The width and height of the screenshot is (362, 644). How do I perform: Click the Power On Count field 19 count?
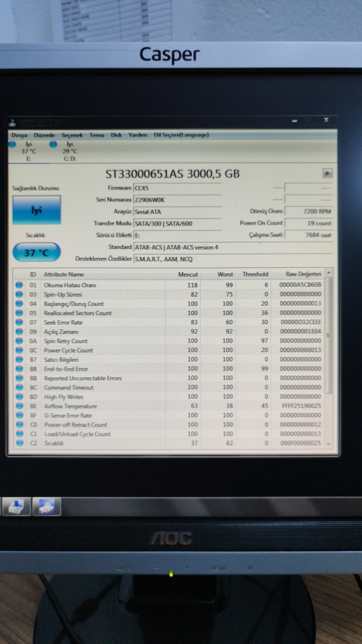(309, 223)
